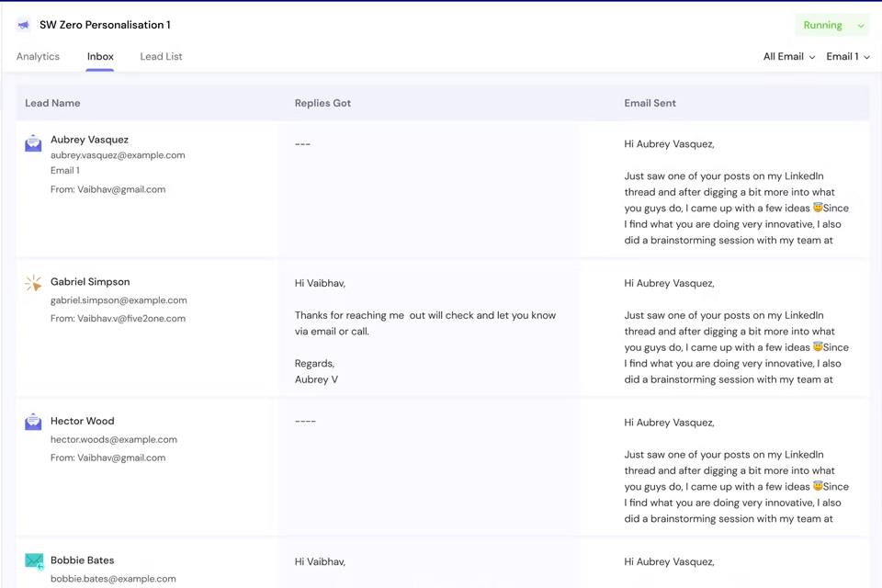Select lead name Bobbie Bates
The image size is (882, 588).
[x=82, y=560]
